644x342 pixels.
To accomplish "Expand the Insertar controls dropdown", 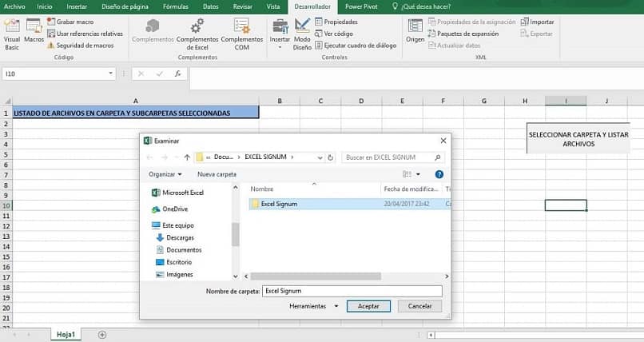I will [280, 47].
